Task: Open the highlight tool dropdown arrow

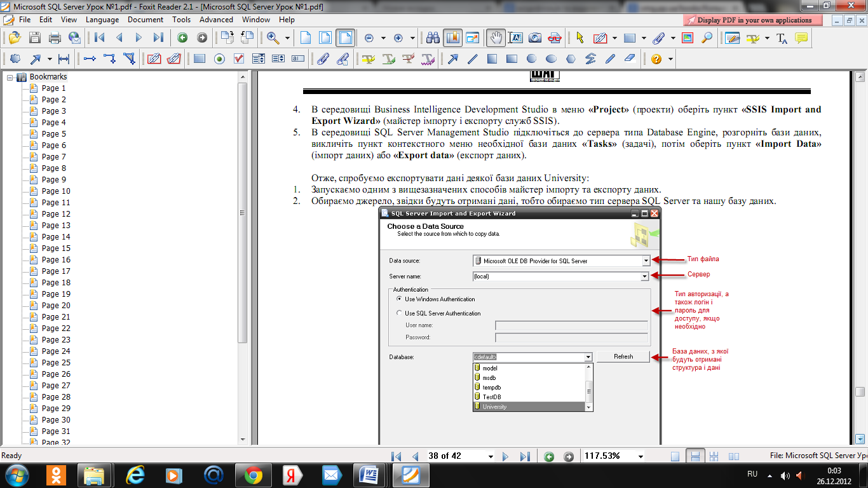Action: [767, 38]
